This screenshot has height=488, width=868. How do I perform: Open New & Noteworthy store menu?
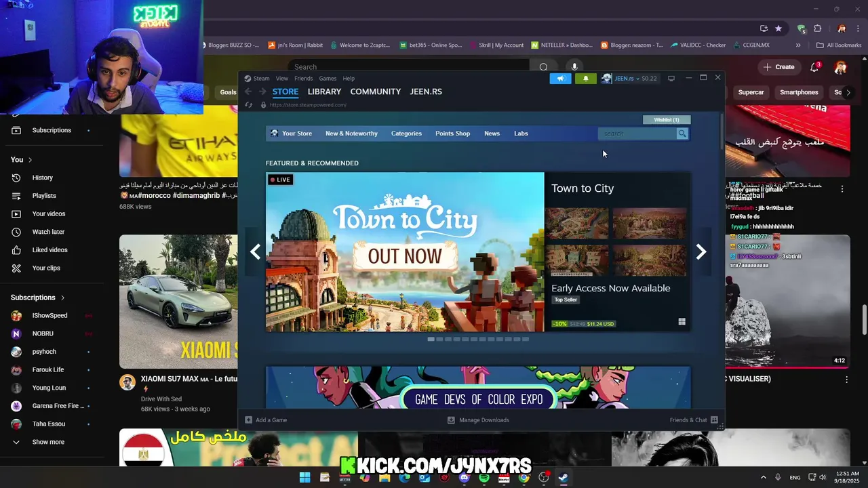click(351, 134)
